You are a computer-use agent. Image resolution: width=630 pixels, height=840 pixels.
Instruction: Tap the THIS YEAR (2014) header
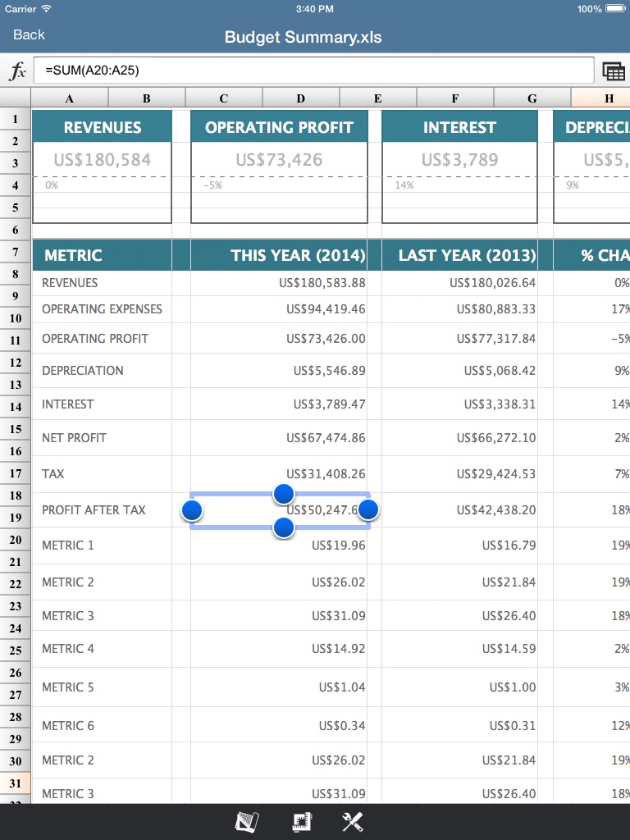click(298, 255)
